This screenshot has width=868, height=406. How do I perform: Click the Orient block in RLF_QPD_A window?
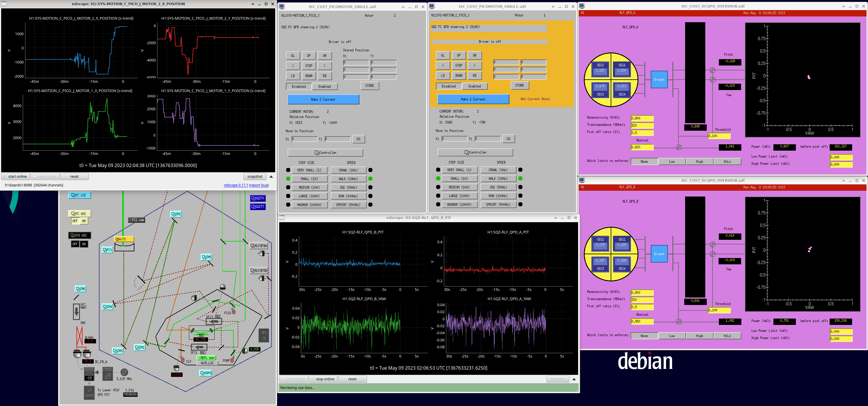[659, 80]
